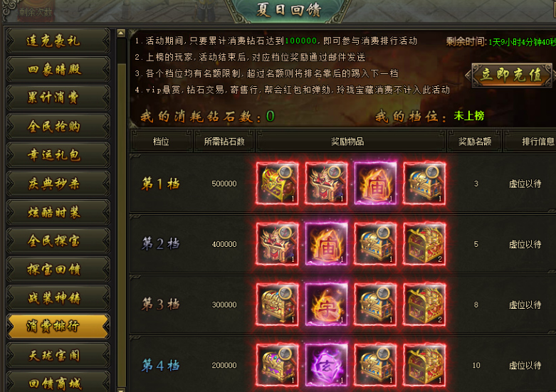Viewport: 556px width, 392px height.
Task: Click the purple 玄 rune in tier 4
Action: (326, 365)
